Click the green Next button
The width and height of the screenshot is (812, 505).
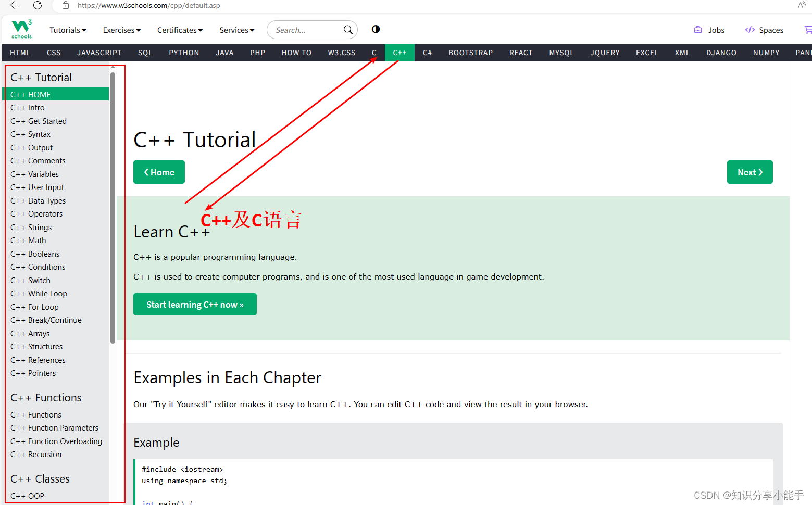pos(749,172)
